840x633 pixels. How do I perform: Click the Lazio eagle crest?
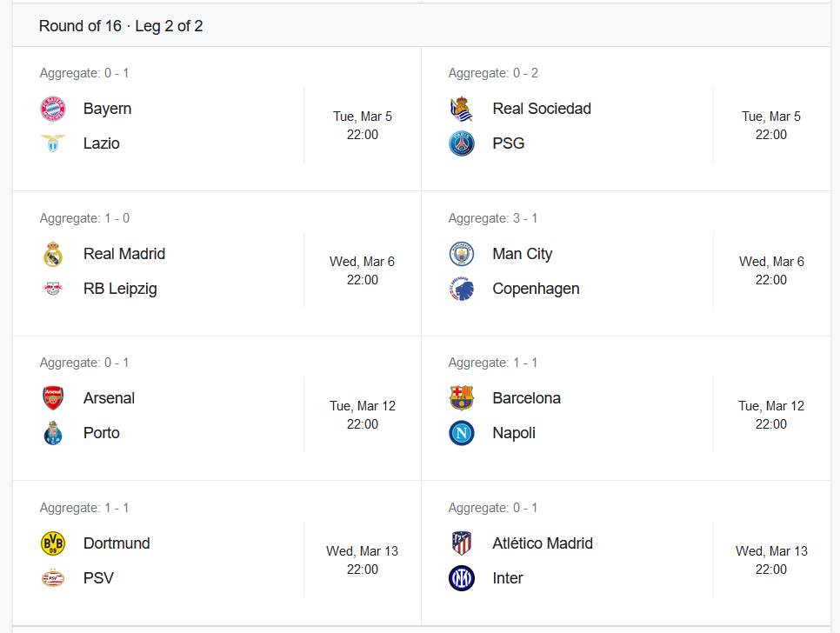pyautogui.click(x=53, y=143)
